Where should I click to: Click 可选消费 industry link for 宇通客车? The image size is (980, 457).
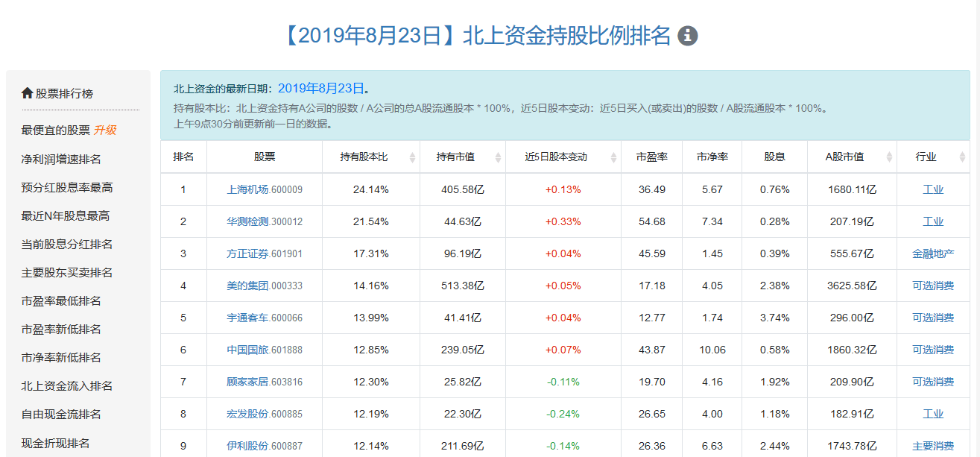click(x=933, y=318)
